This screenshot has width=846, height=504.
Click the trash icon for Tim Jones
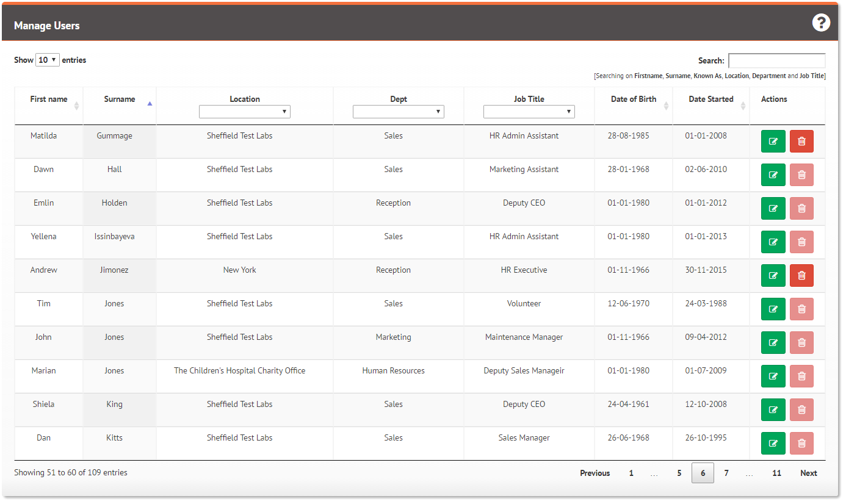pos(801,309)
